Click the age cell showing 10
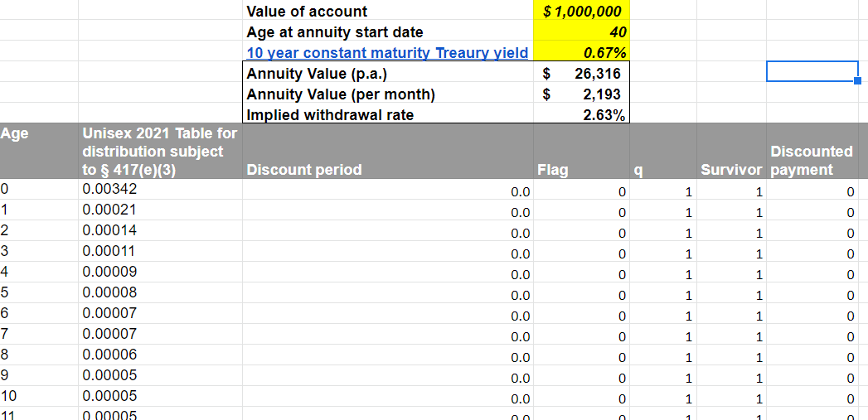The width and height of the screenshot is (868, 420). pos(39,396)
